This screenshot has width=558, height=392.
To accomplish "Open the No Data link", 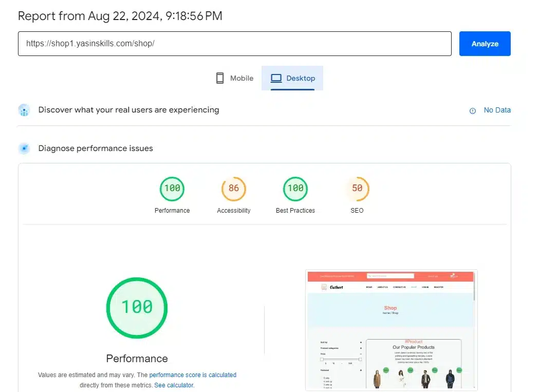I will click(497, 110).
